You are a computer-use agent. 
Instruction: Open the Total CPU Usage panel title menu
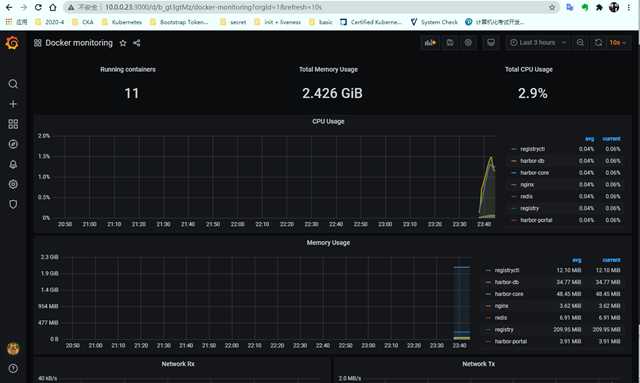pyautogui.click(x=529, y=69)
